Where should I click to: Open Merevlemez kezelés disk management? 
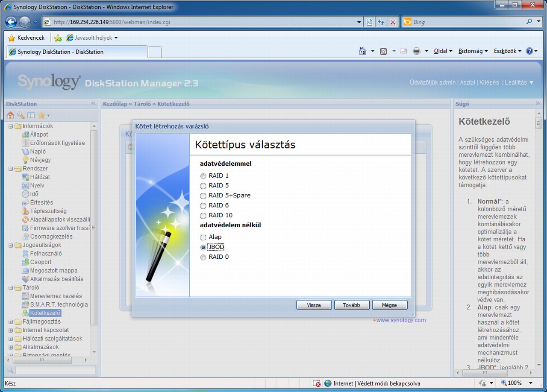point(56,296)
